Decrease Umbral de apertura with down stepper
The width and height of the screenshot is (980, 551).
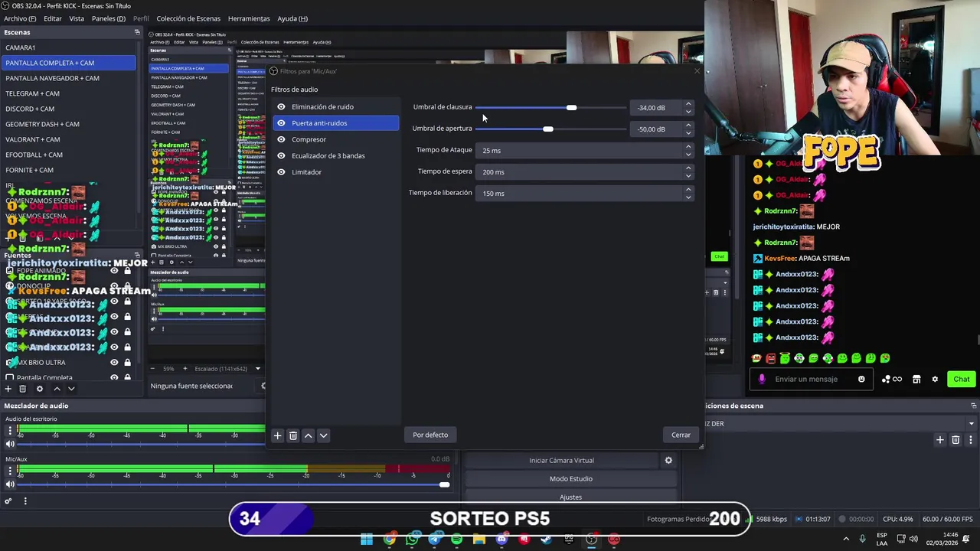click(688, 133)
